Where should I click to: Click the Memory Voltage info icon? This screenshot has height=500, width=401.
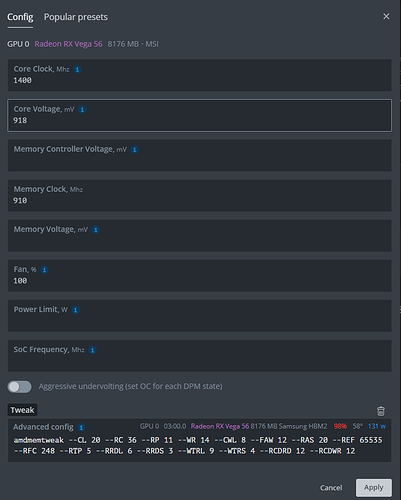tap(96, 230)
